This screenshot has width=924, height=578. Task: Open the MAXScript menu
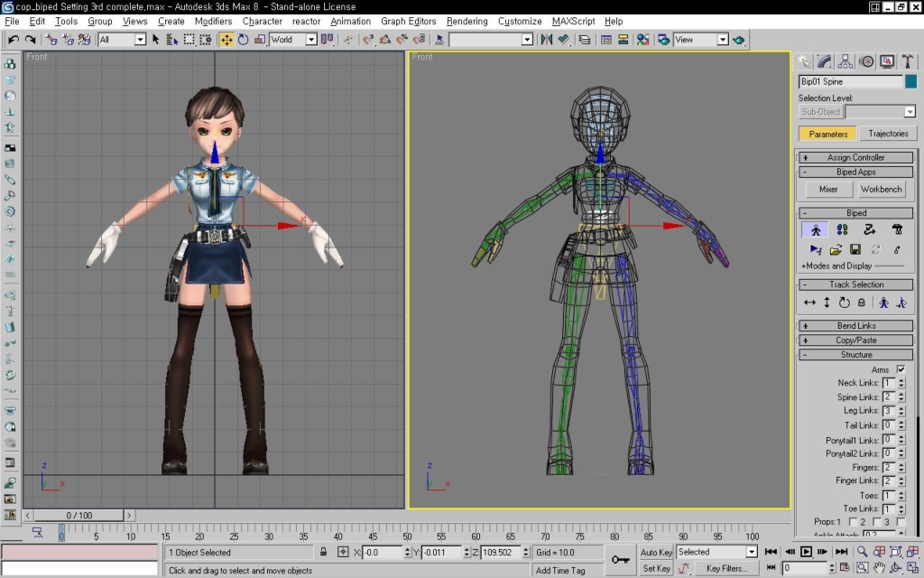tap(573, 22)
